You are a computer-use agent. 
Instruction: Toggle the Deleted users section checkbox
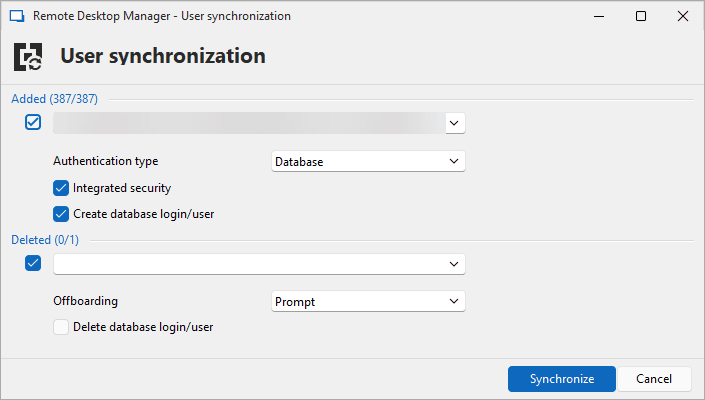pyautogui.click(x=33, y=263)
